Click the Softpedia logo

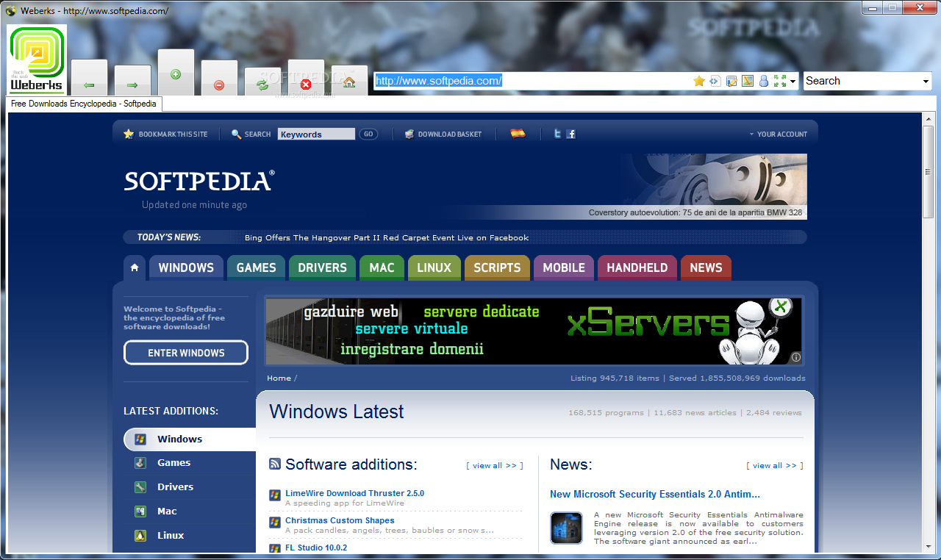[199, 181]
